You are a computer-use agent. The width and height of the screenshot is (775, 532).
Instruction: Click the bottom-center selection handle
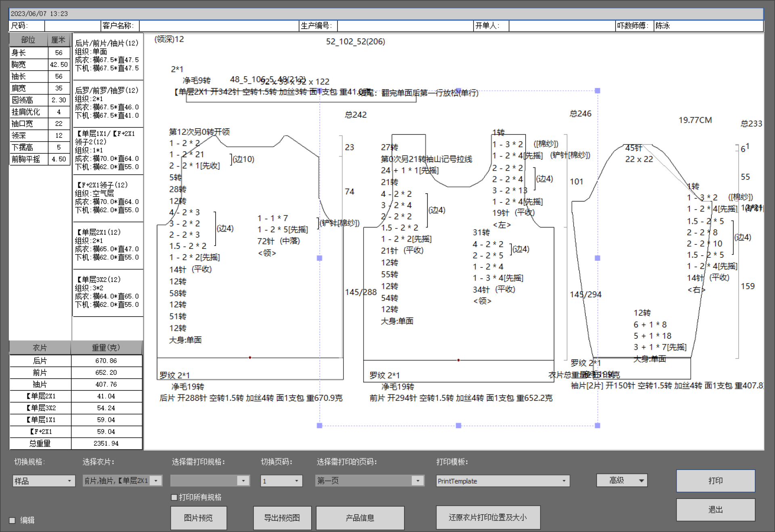458,426
